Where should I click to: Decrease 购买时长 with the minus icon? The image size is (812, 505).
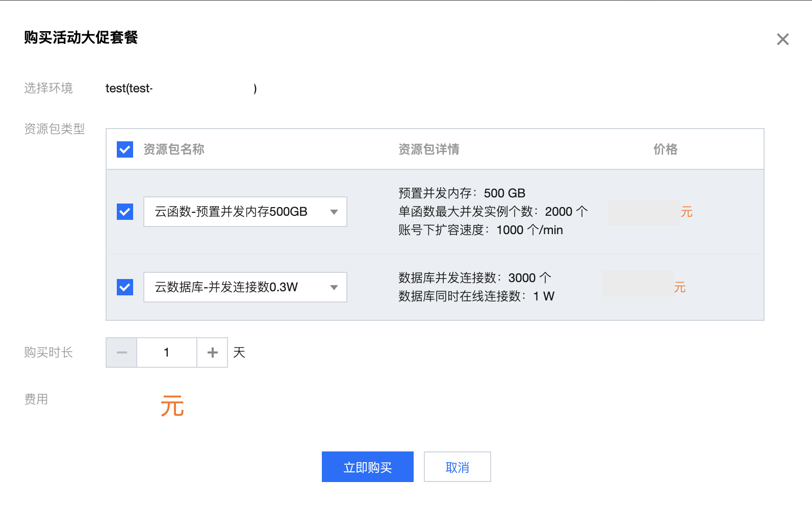click(x=121, y=352)
